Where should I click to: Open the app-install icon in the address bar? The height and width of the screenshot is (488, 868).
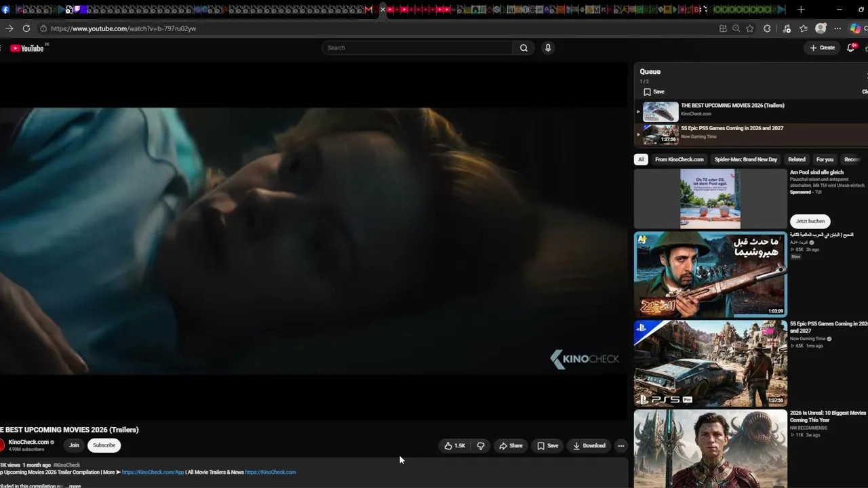pyautogui.click(x=723, y=28)
